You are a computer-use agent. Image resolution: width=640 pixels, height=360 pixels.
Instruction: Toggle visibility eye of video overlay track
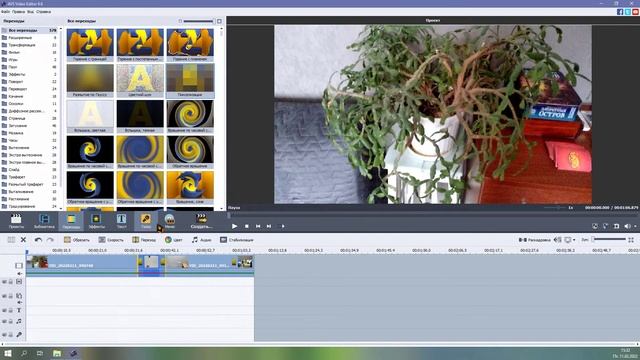click(x=4, y=296)
